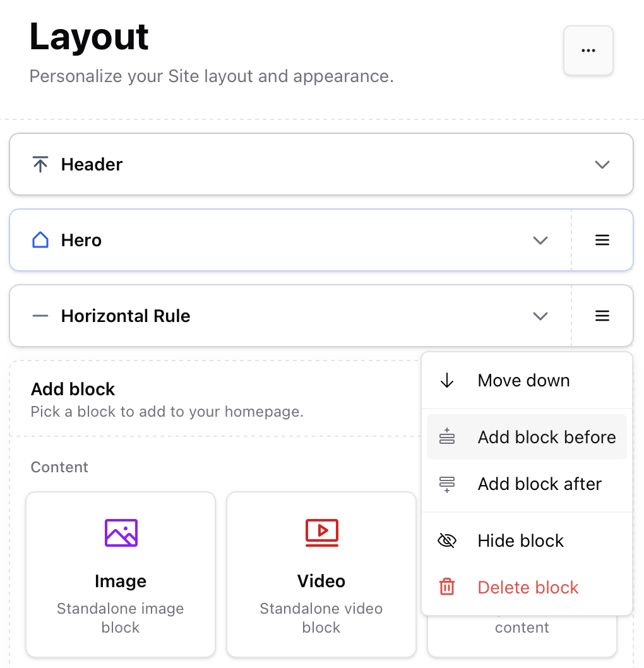644x668 pixels.
Task: Open the Layout options ellipsis button
Action: pos(588,51)
